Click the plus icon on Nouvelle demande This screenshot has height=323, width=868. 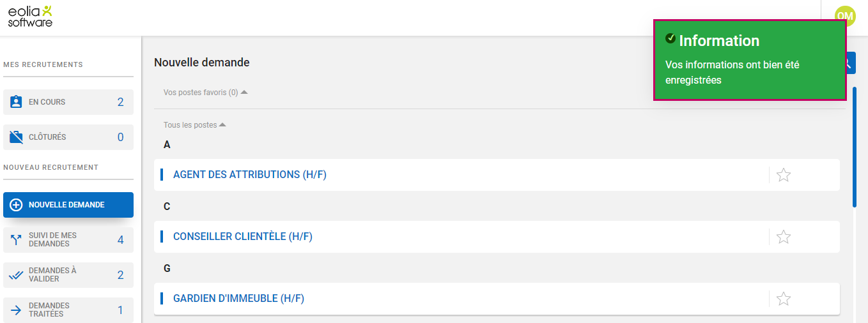coord(17,205)
